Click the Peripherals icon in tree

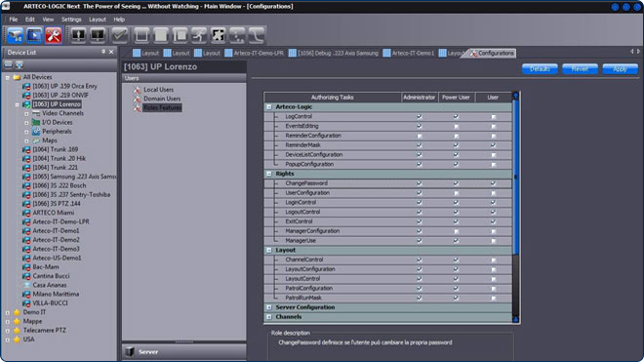[x=36, y=132]
